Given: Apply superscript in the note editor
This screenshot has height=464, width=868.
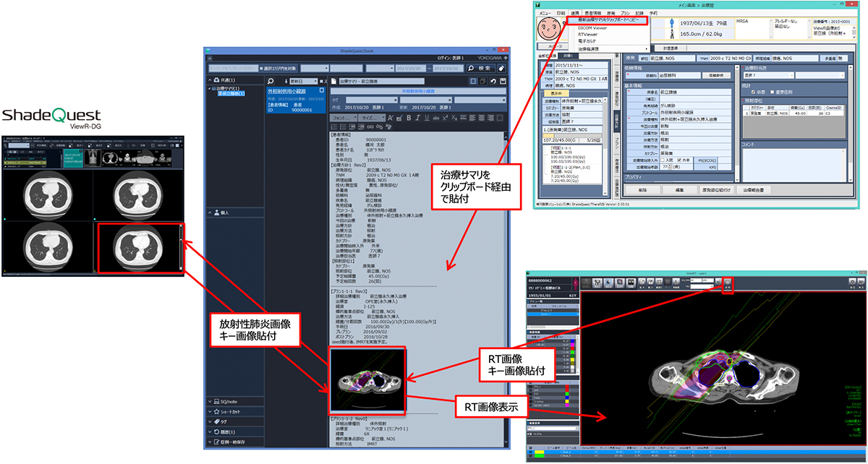Looking at the screenshot, I should [446, 117].
